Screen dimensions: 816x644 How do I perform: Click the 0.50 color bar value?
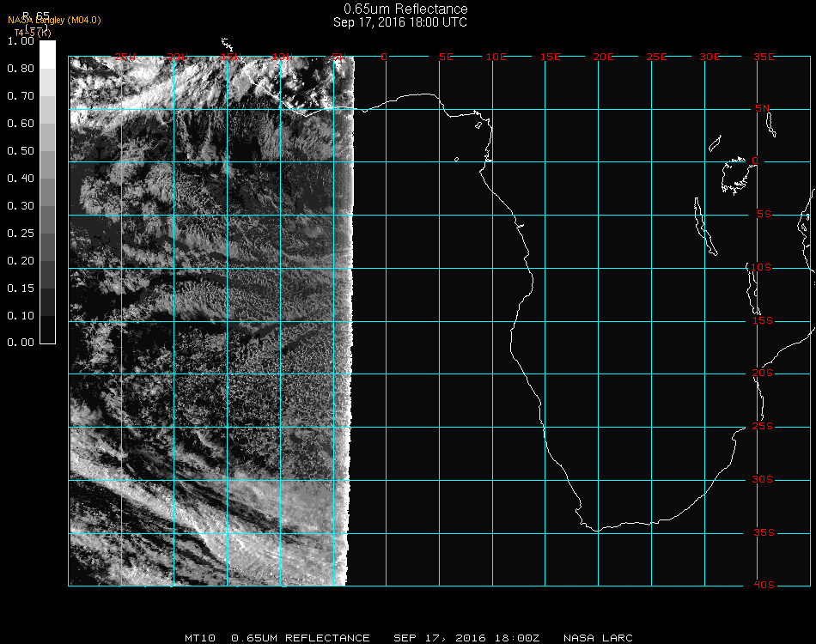pyautogui.click(x=21, y=151)
